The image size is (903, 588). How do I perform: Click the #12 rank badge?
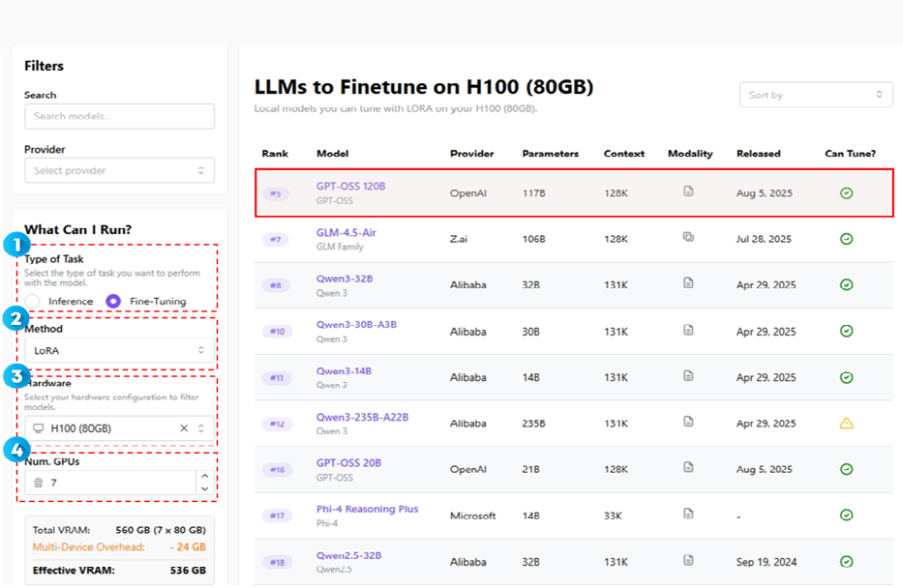[276, 425]
